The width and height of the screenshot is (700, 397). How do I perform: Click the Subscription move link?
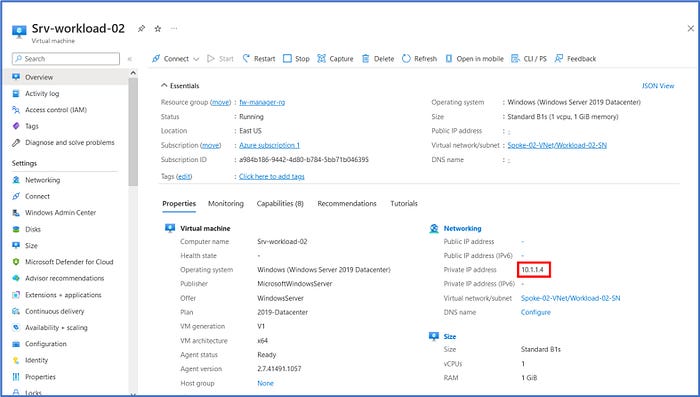tap(211, 145)
